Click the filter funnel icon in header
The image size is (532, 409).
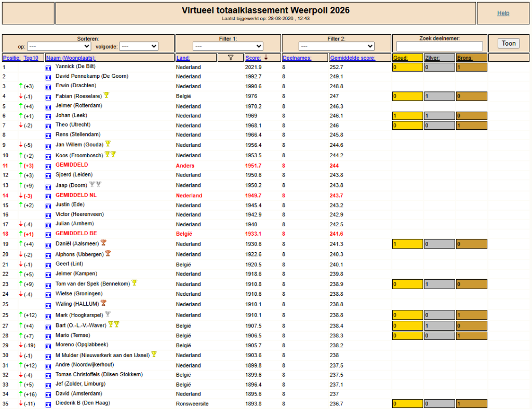231,58
